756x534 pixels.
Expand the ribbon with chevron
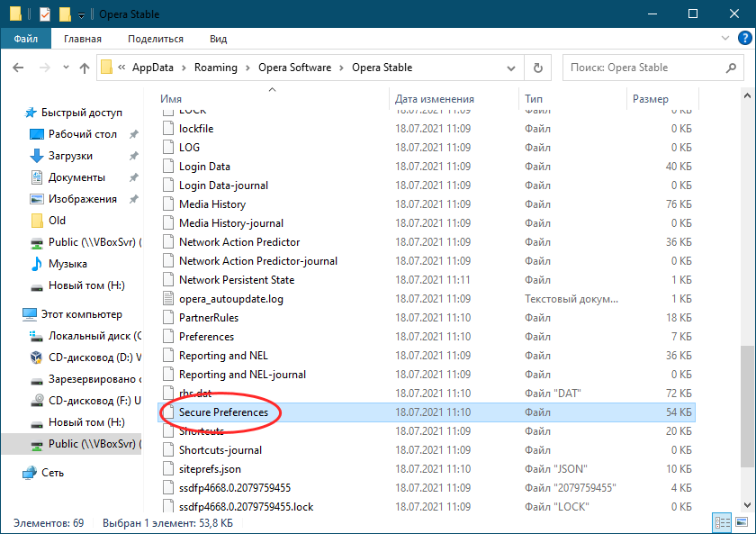tap(724, 38)
